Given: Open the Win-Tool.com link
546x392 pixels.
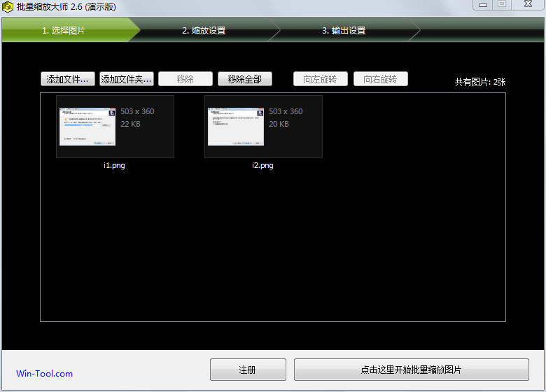Looking at the screenshot, I should [45, 374].
